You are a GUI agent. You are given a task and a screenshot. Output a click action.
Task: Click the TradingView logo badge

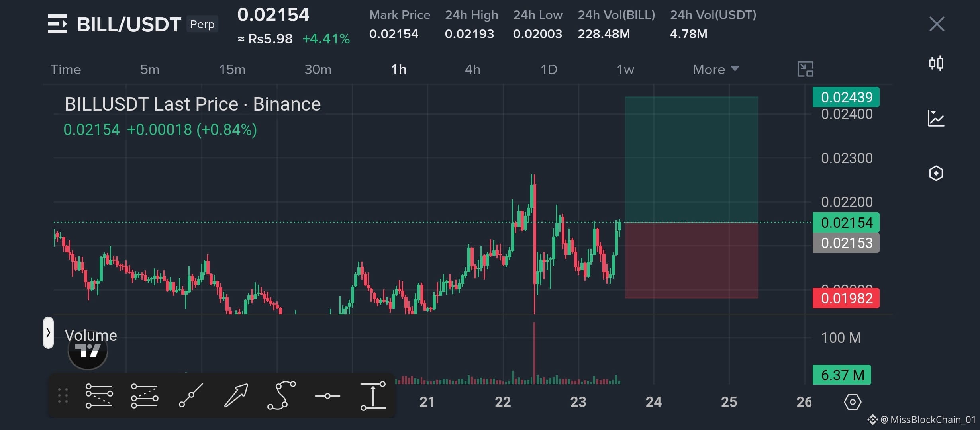point(88,350)
